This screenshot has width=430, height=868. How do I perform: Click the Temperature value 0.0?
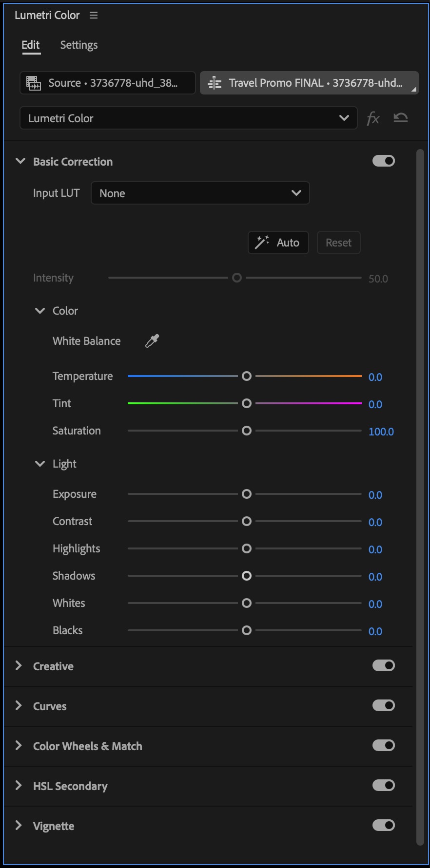point(375,377)
